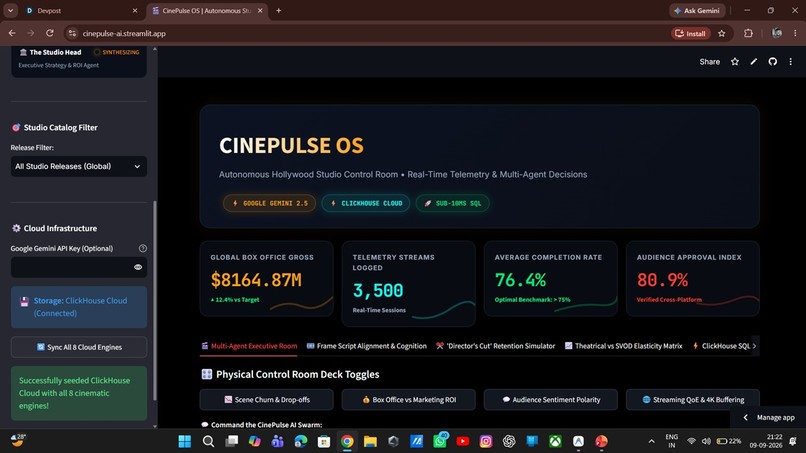Open YouTube from the taskbar
Screen dimensions: 806x453
pos(463,441)
